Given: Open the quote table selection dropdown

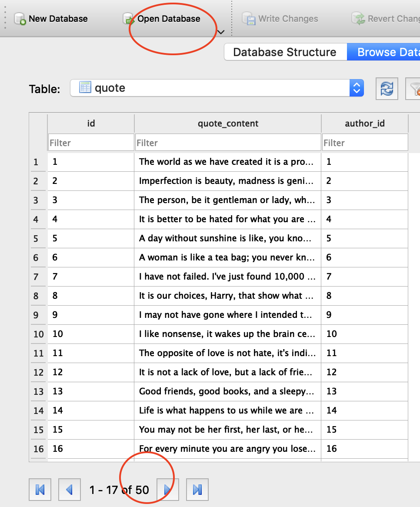Looking at the screenshot, I should tap(356, 88).
